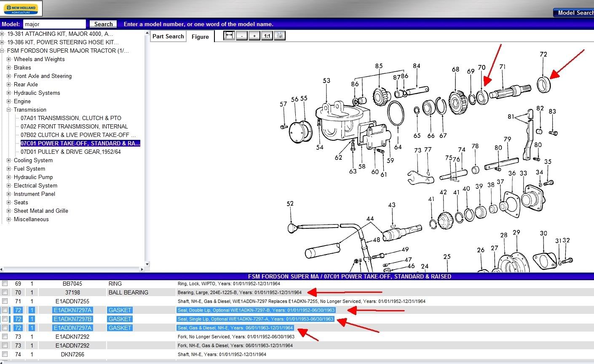Tick checkbox for item 71 E1ADDN7255 shaft
This screenshot has width=594, height=364.
point(5,301)
